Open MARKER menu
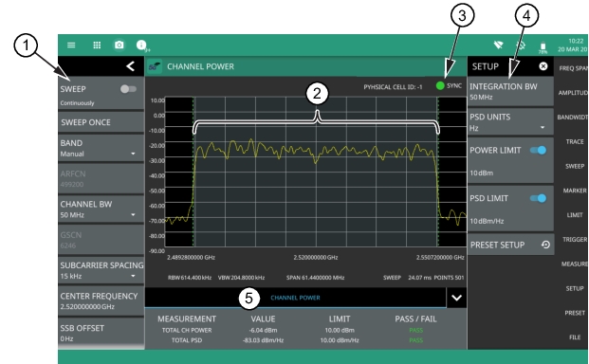This screenshot has height=364, width=589. [575, 191]
